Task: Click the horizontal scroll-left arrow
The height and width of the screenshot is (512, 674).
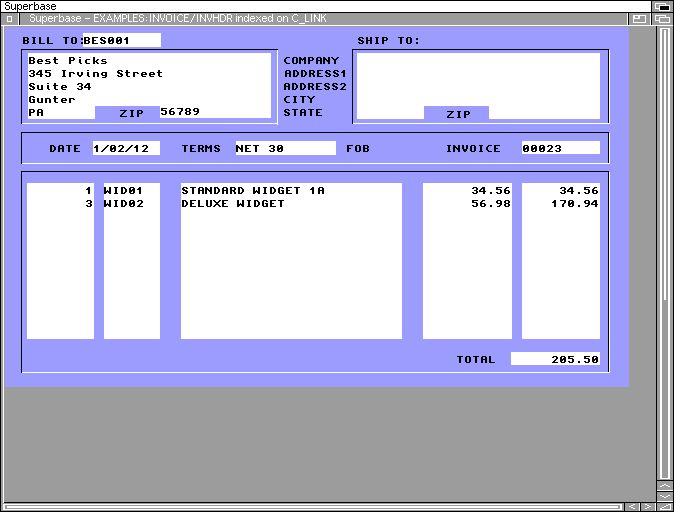Action: (x=632, y=507)
